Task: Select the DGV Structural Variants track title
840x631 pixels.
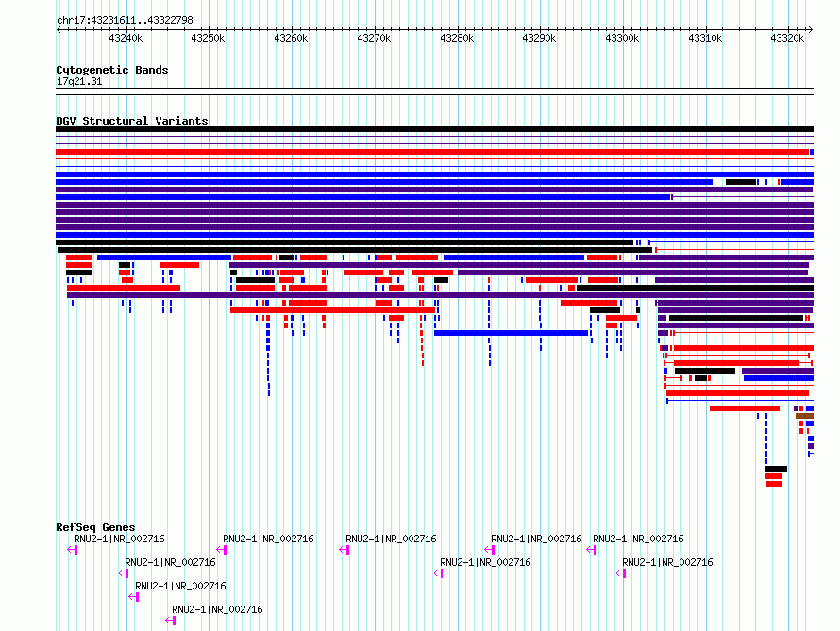Action: [x=132, y=121]
